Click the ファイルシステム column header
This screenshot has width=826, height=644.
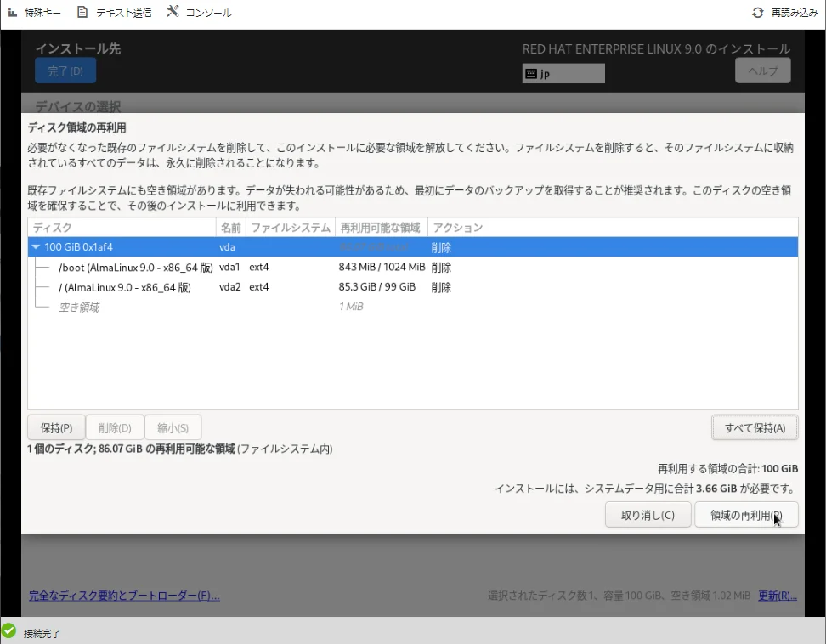[x=291, y=228]
